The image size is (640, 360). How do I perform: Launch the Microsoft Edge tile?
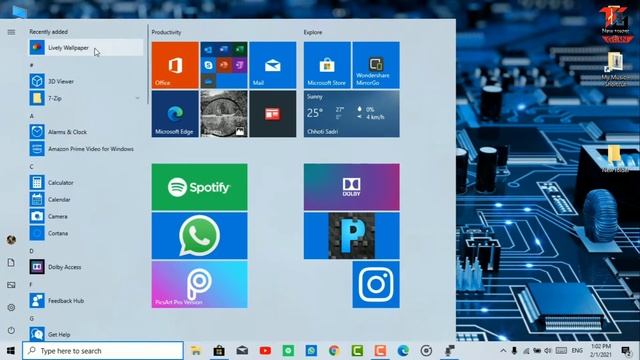click(x=175, y=114)
